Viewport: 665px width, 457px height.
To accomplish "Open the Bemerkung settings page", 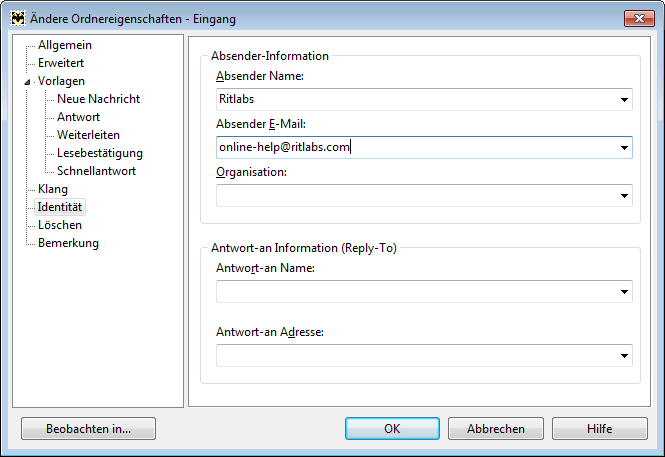I will 68,243.
